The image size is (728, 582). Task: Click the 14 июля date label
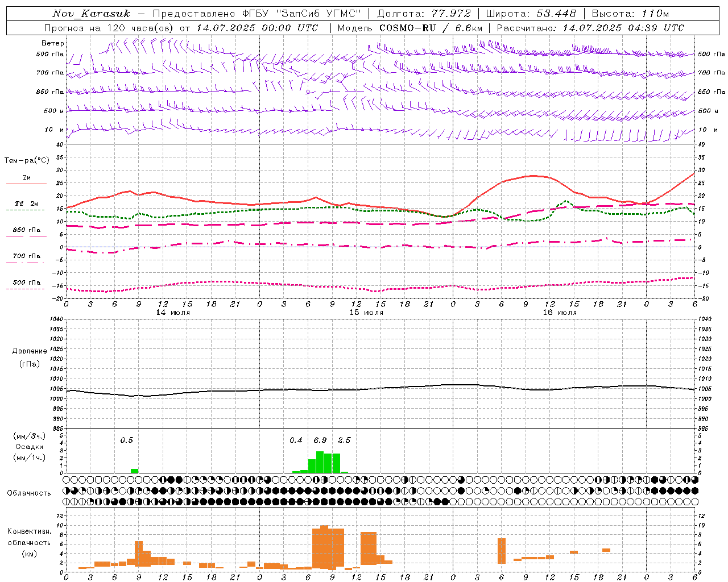click(x=173, y=313)
